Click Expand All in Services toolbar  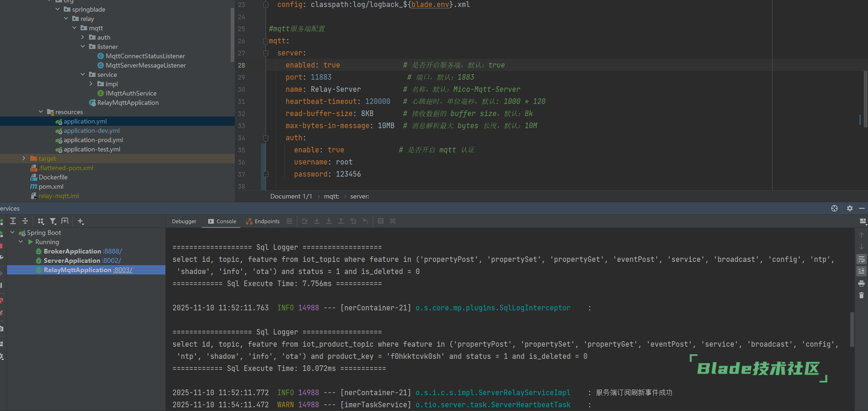(13, 221)
